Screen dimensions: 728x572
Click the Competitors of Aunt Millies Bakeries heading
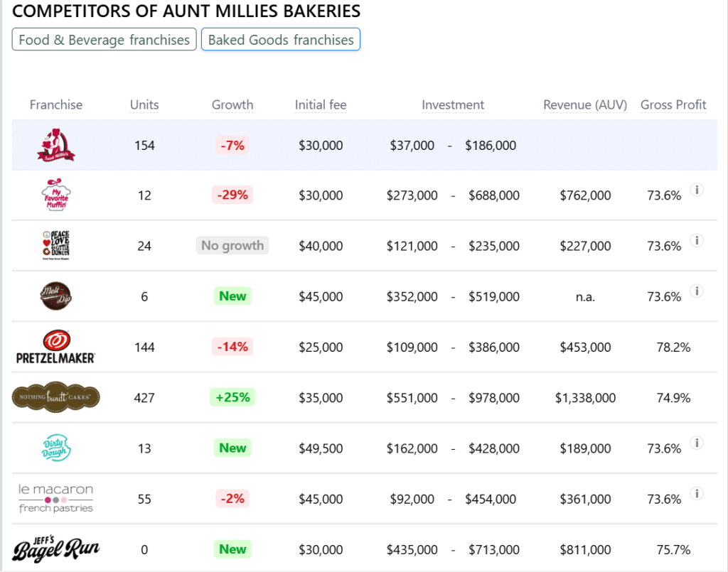pos(186,11)
